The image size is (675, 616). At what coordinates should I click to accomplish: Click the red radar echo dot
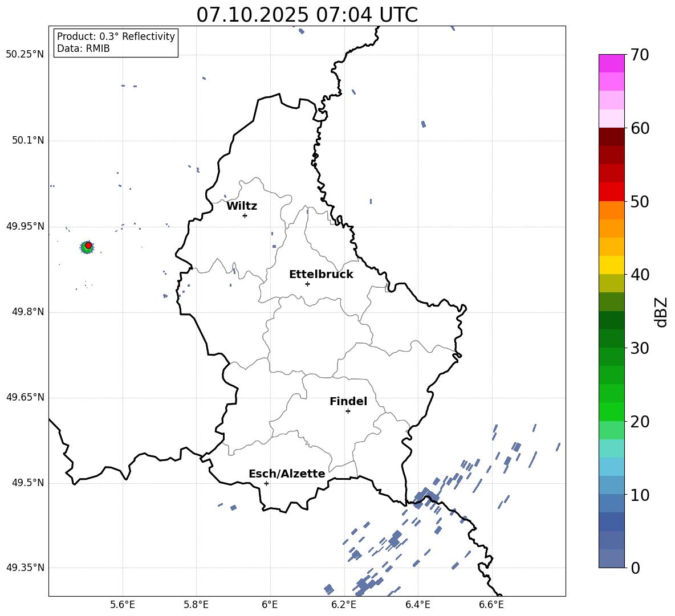tap(88, 245)
